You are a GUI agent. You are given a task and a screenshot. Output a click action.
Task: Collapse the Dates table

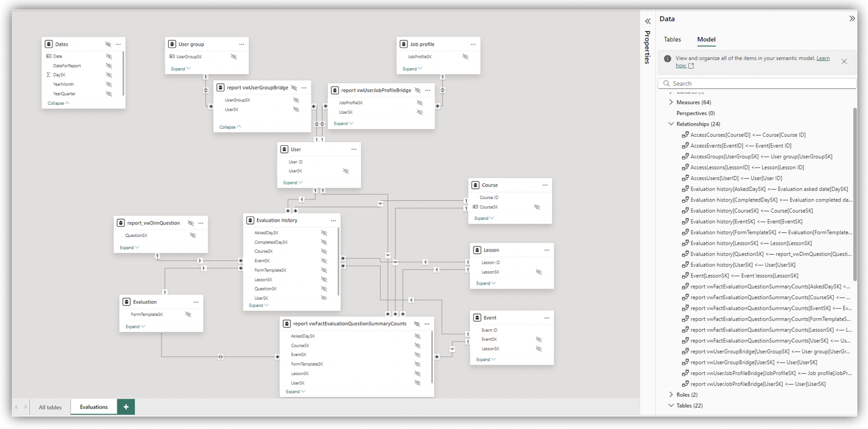(x=59, y=103)
